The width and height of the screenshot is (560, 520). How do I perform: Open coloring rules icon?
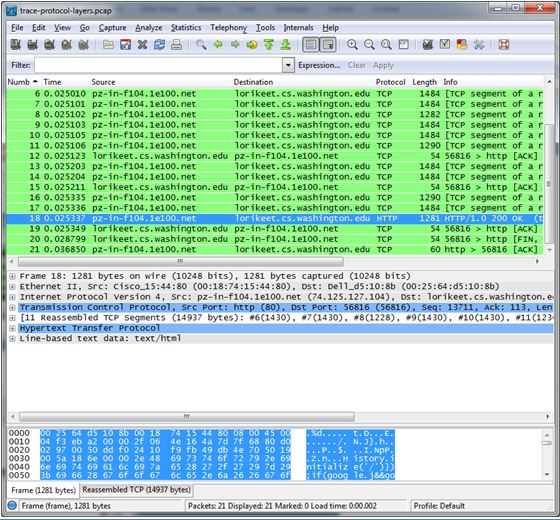(462, 45)
